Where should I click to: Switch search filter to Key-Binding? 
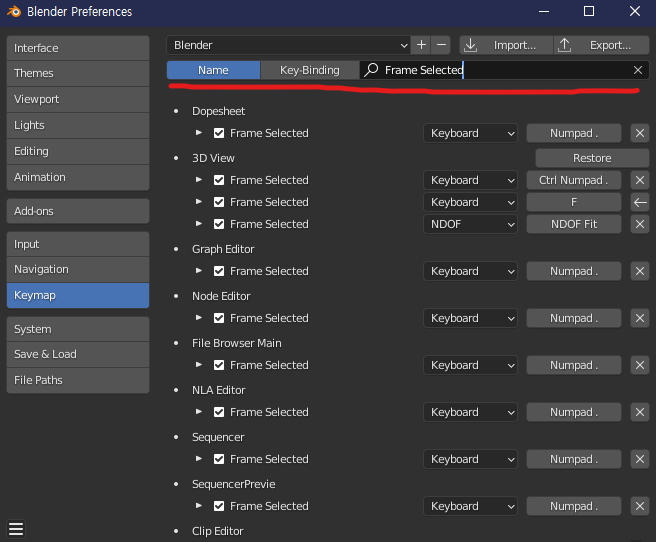pyautogui.click(x=310, y=70)
